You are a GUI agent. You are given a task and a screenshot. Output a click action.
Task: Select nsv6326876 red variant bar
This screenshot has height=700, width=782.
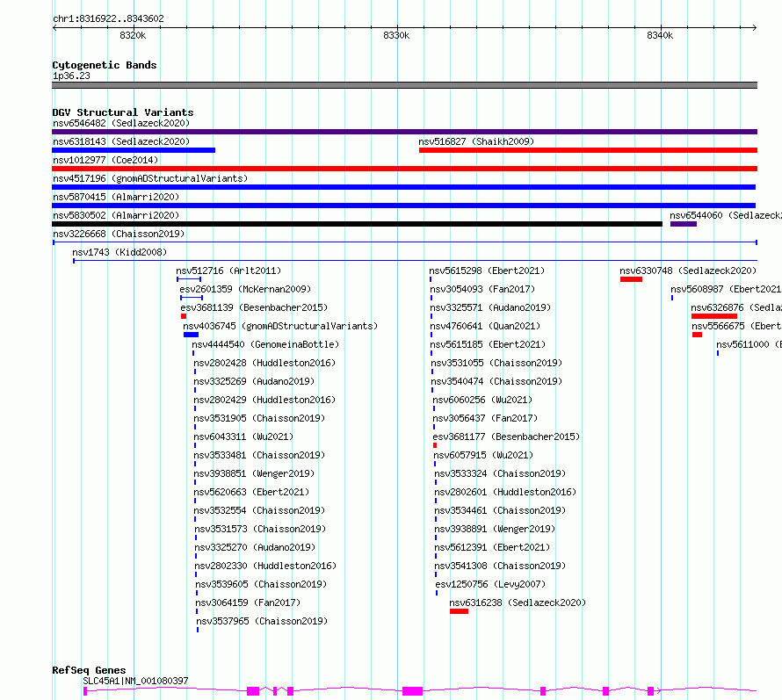click(714, 316)
